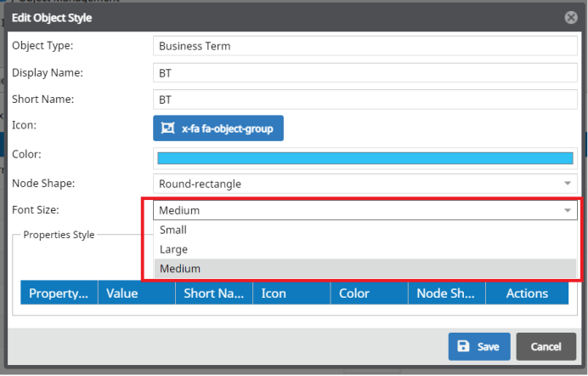Click the Object Type field
This screenshot has height=376, width=588.
tap(365, 46)
